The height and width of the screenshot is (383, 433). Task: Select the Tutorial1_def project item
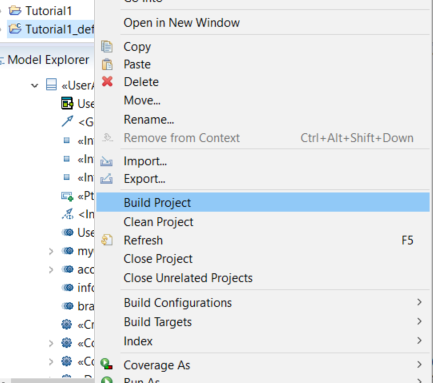51,29
